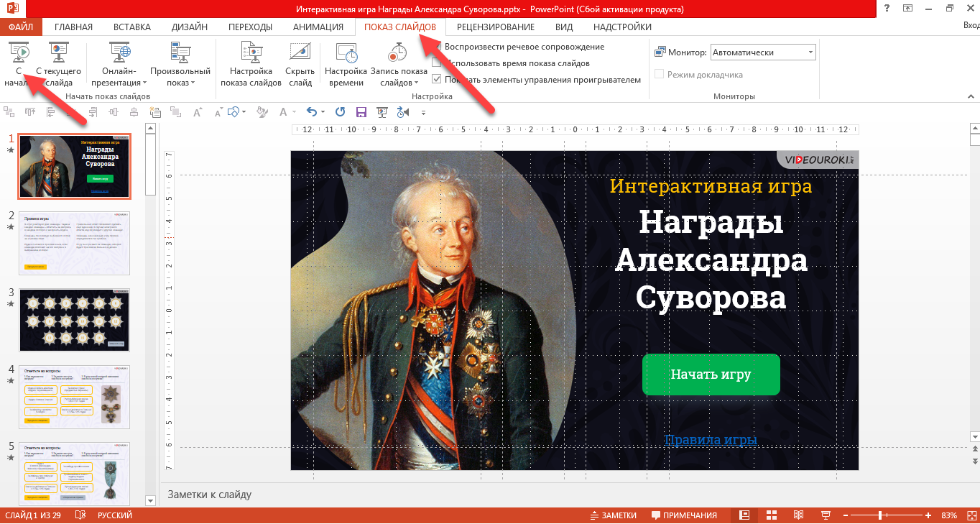Select slide 5 thumbnail

(x=75, y=474)
